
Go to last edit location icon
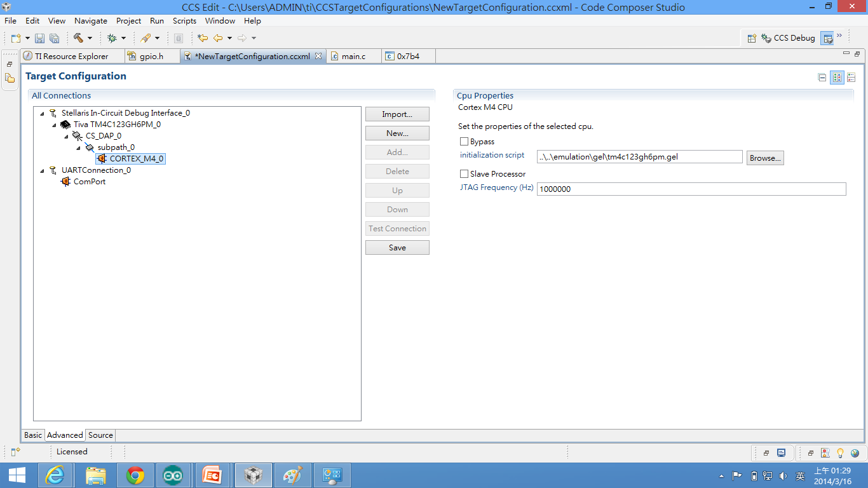(203, 38)
